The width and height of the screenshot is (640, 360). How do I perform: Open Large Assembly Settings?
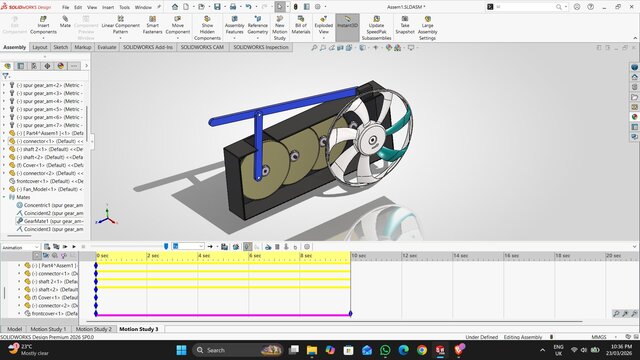coord(427,28)
